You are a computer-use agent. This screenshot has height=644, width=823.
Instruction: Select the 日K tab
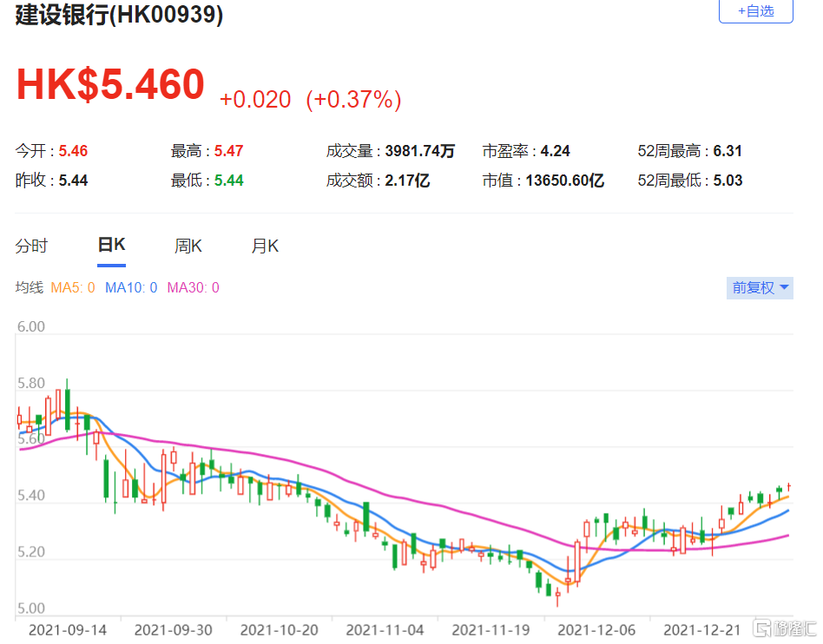click(x=111, y=245)
